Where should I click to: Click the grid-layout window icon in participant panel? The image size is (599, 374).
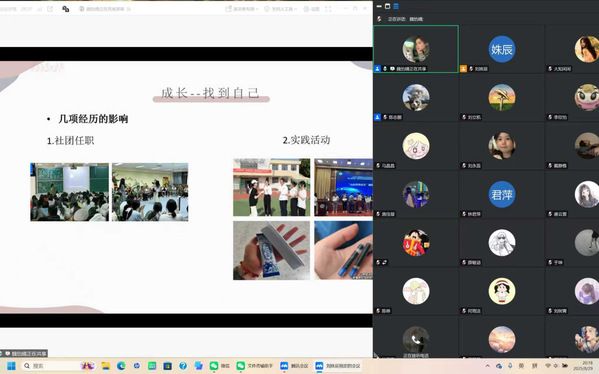pos(387,6)
